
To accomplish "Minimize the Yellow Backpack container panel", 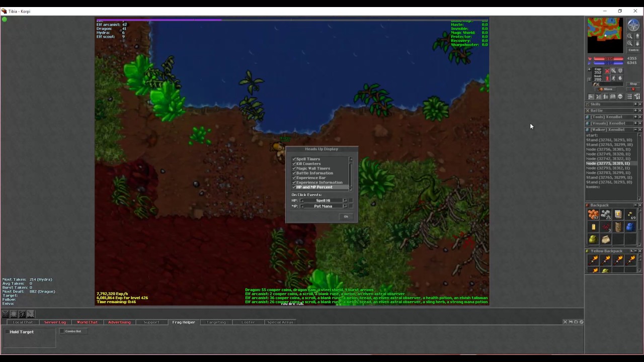I will coord(635,251).
